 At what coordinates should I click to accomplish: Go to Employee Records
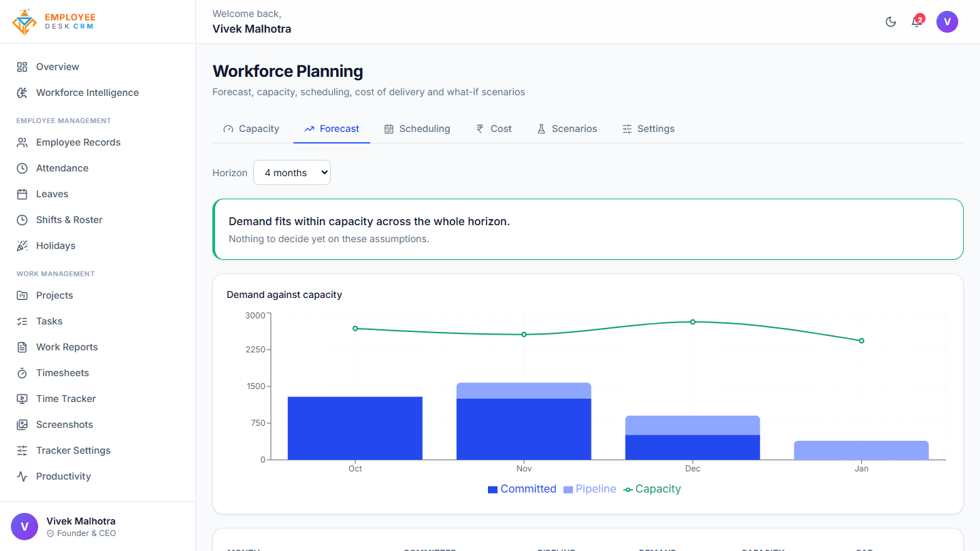(98, 142)
